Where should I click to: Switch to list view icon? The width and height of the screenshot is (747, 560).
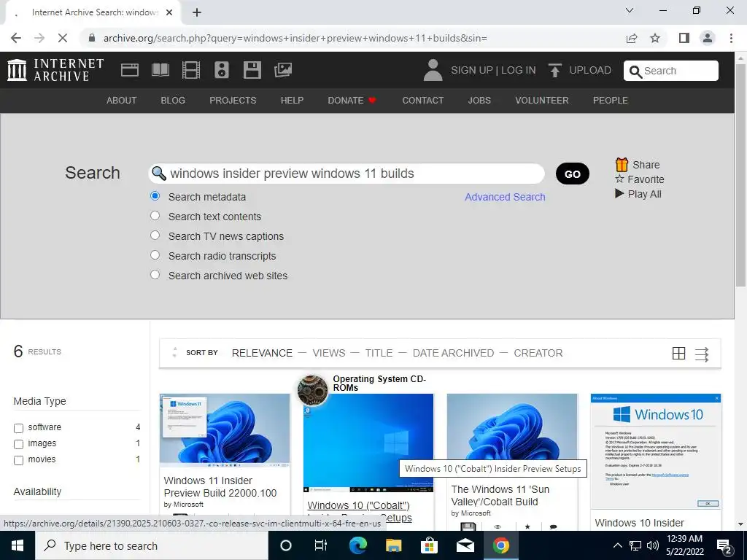[x=702, y=354]
